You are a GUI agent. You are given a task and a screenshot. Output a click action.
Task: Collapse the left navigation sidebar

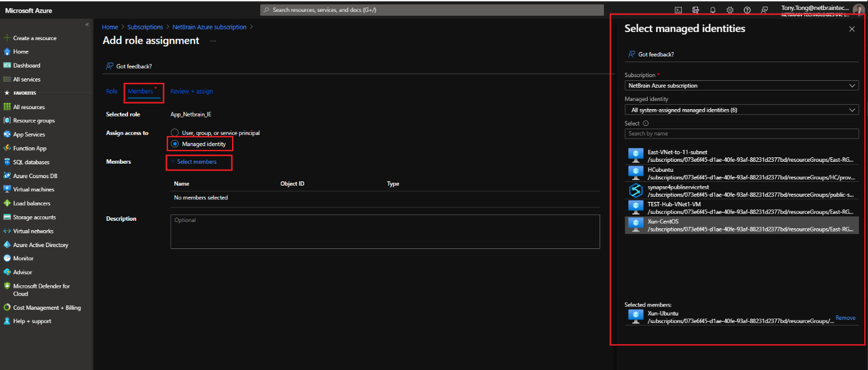coord(87,23)
